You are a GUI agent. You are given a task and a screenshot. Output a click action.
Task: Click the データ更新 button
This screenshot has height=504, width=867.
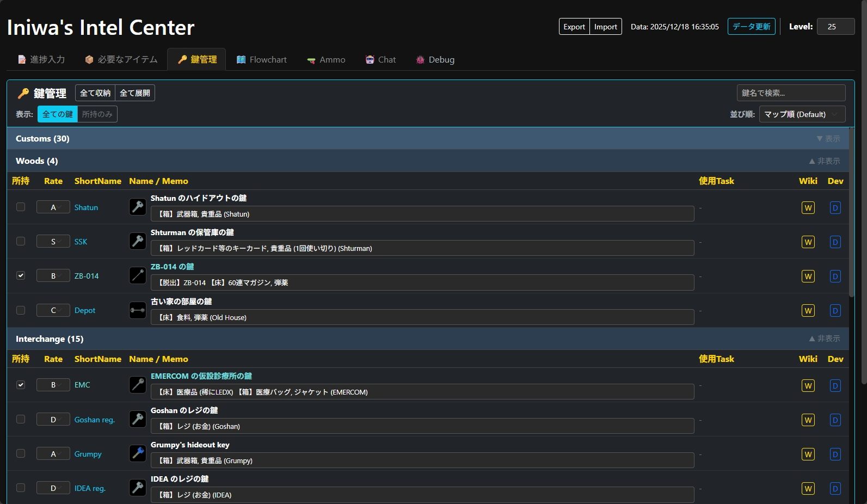pyautogui.click(x=751, y=27)
